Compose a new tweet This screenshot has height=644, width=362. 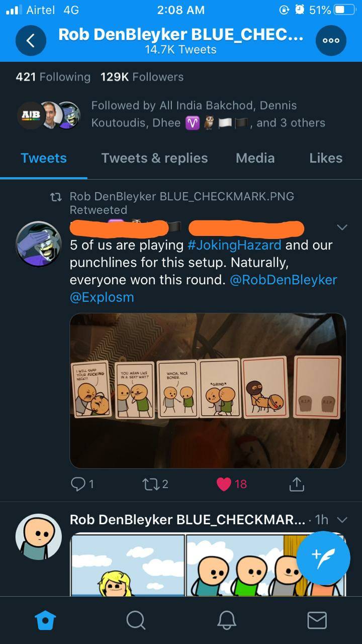coord(323,557)
